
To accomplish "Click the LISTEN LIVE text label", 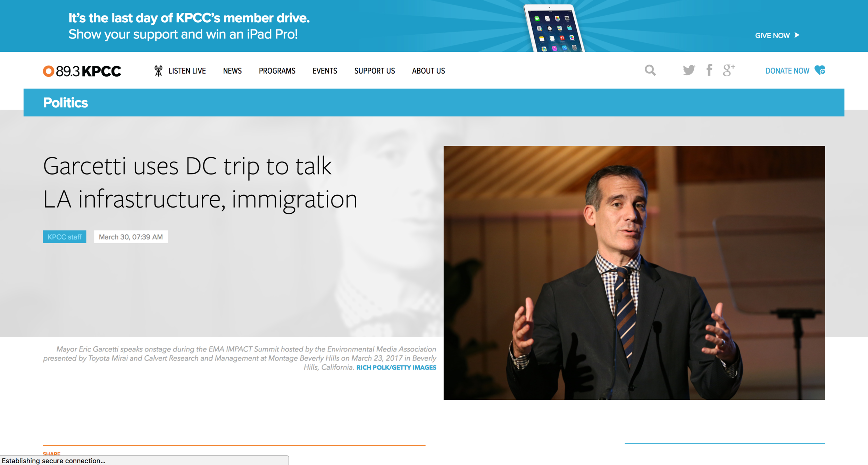I will tap(186, 70).
